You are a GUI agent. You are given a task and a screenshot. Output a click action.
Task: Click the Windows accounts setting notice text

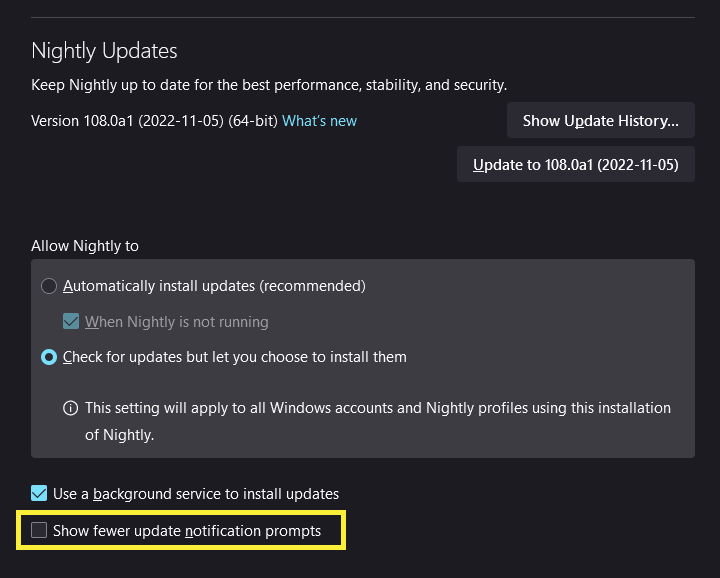[x=378, y=409]
